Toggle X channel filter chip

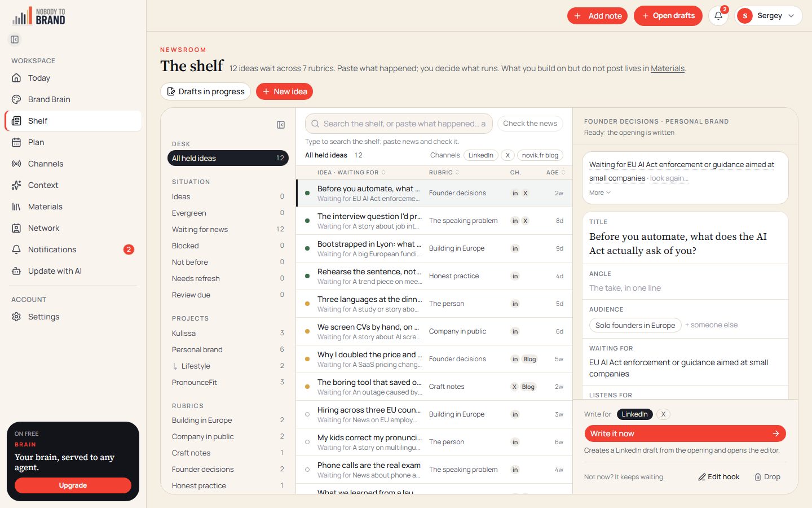pos(507,155)
